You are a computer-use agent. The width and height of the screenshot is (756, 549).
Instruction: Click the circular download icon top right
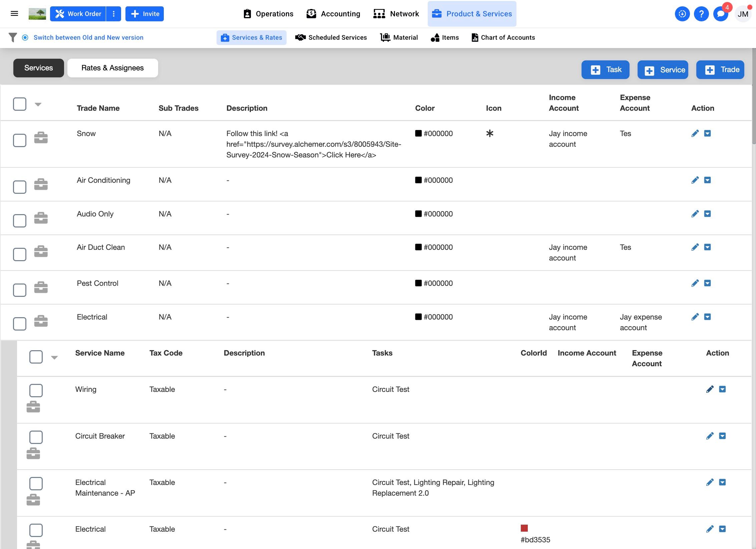point(682,14)
